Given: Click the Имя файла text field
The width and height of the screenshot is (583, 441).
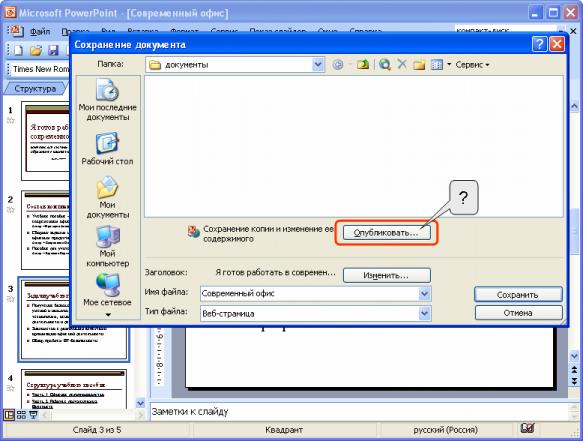Looking at the screenshot, I should 309,294.
